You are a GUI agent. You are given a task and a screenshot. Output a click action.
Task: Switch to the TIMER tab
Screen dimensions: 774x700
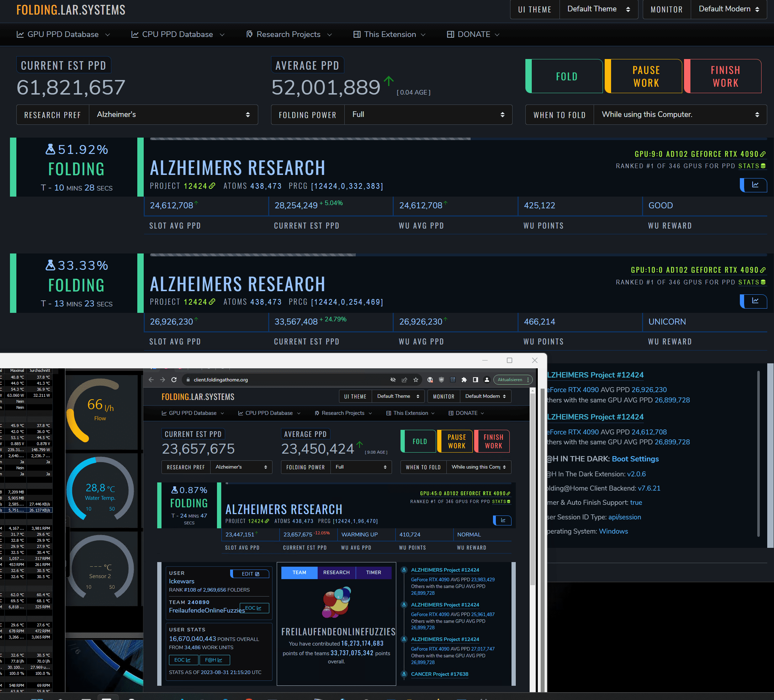coord(373,572)
